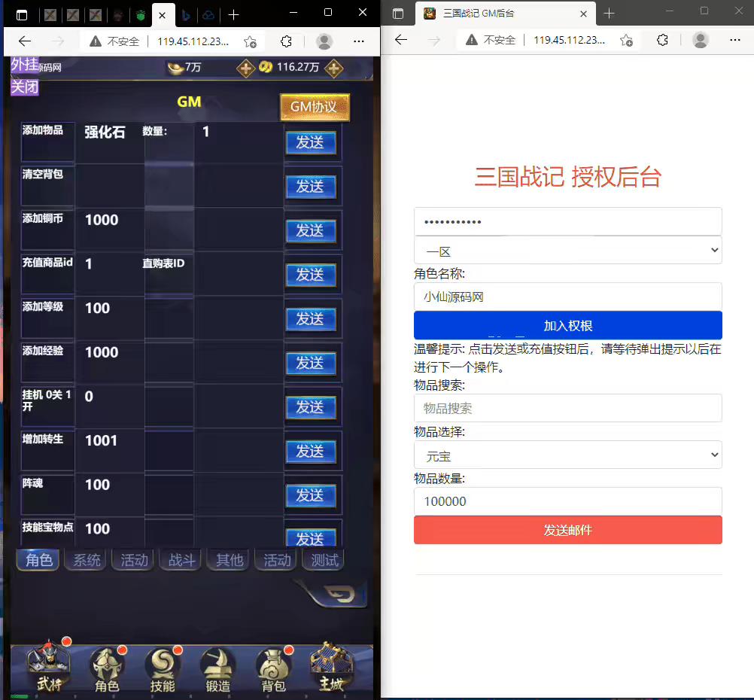Viewport: 754px width, 700px height.
Task: Click the 加入权根 blue button
Action: 568,326
